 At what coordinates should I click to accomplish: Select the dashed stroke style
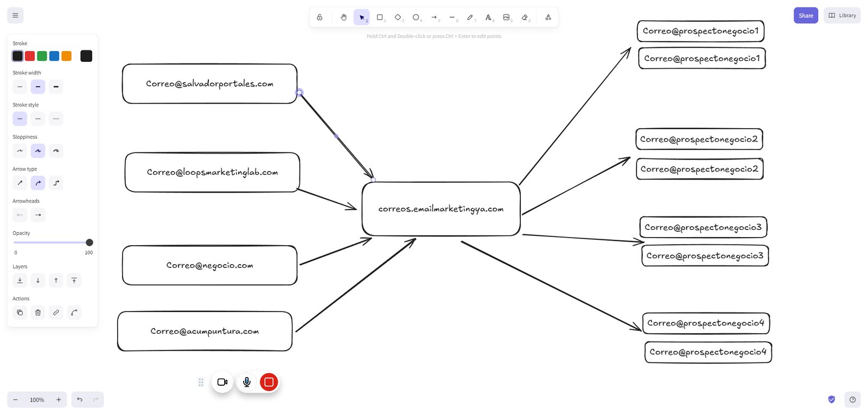coord(38,119)
